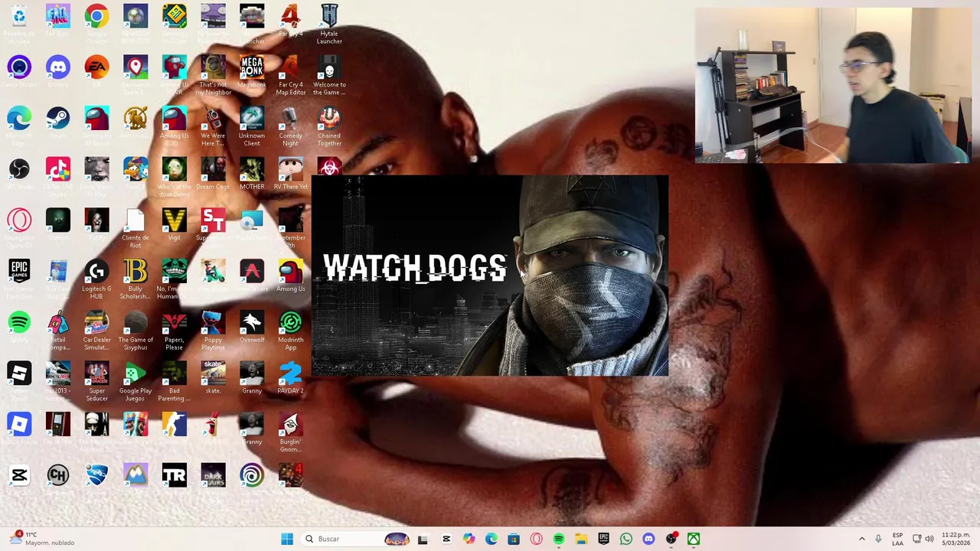The image size is (980, 551).
Task: Select the MOTHER desktop icon
Action: [x=252, y=169]
